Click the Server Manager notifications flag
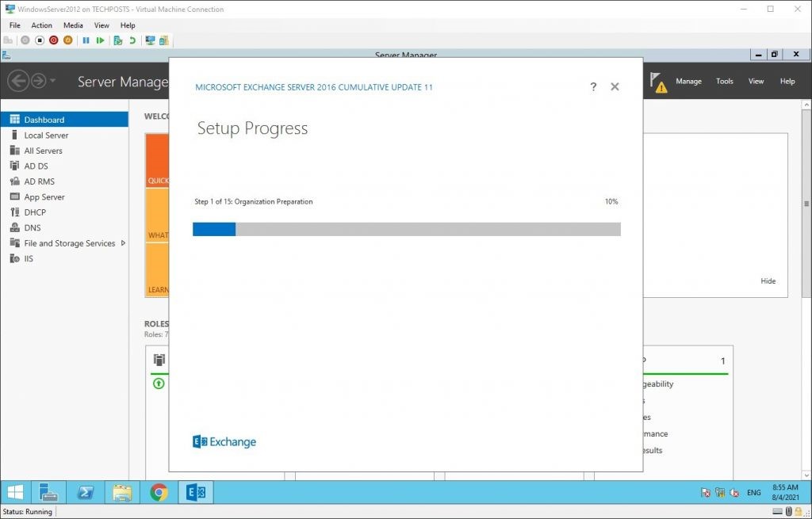The width and height of the screenshot is (812, 519). (x=657, y=82)
